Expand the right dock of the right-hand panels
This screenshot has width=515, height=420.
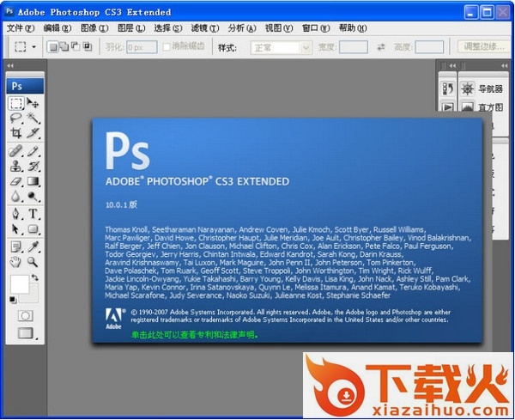(x=505, y=65)
